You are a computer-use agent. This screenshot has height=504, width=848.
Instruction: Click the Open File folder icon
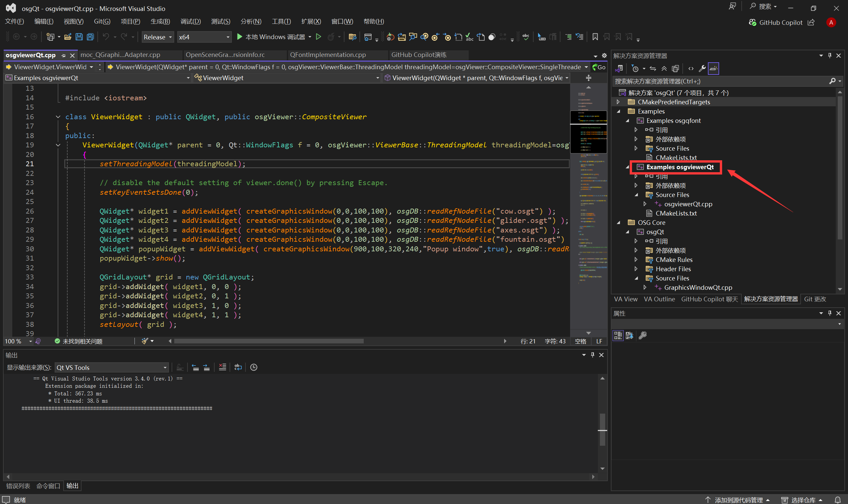click(x=68, y=37)
